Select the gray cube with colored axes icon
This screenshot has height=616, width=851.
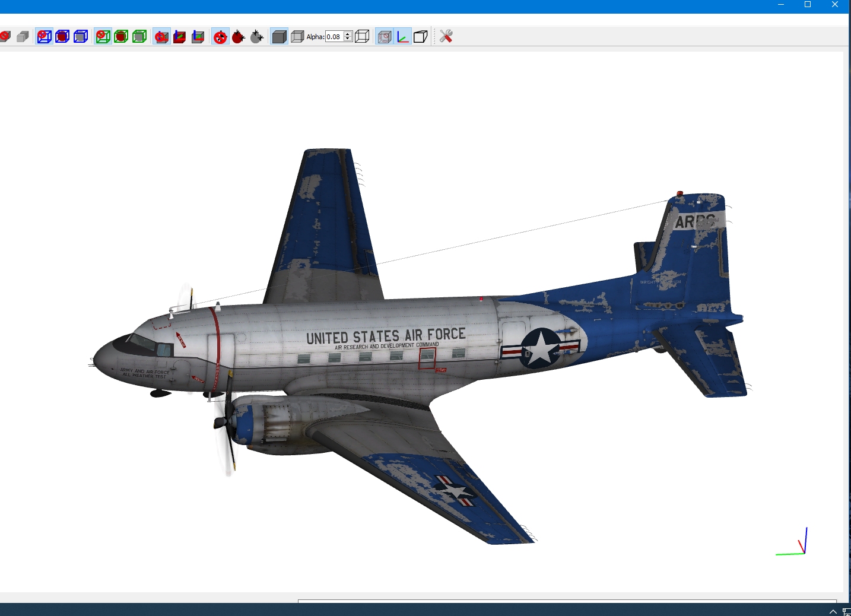point(198,37)
